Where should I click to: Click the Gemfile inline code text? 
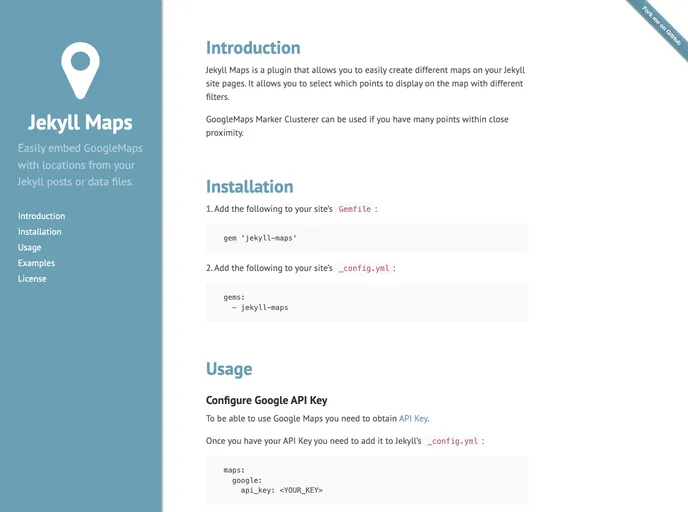[355, 209]
